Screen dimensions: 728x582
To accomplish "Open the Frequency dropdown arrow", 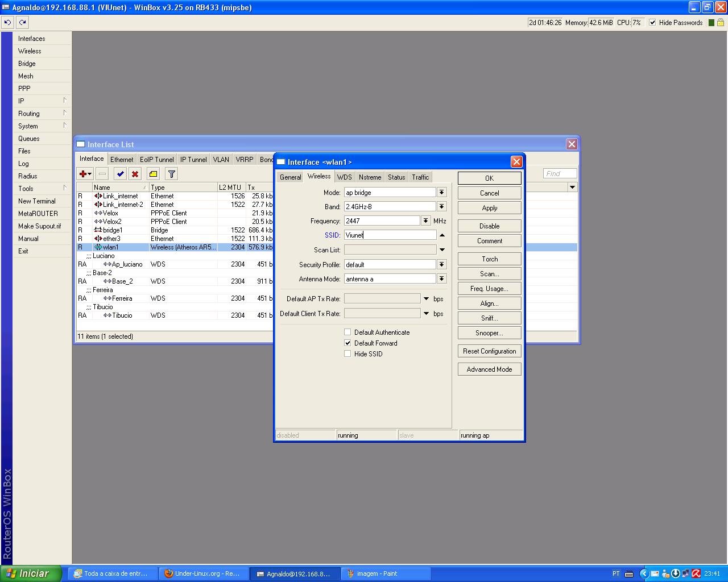I will [425, 221].
